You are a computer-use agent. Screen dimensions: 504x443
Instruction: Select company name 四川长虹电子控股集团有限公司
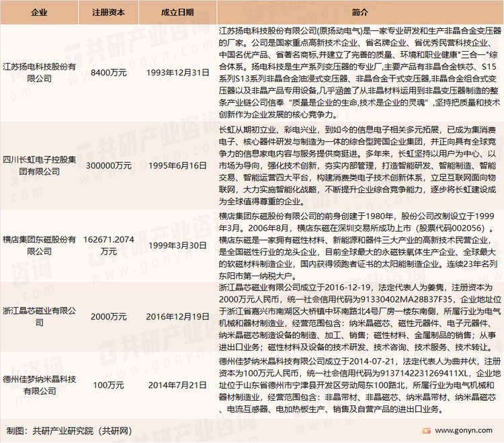[39, 165]
